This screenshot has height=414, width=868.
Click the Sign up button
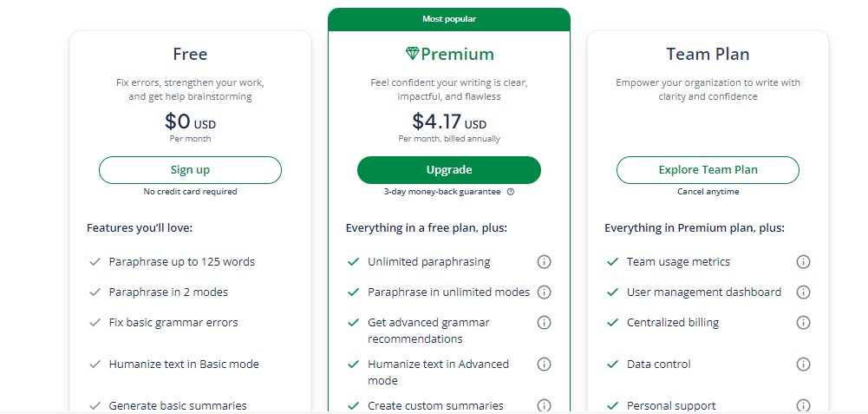pos(190,170)
